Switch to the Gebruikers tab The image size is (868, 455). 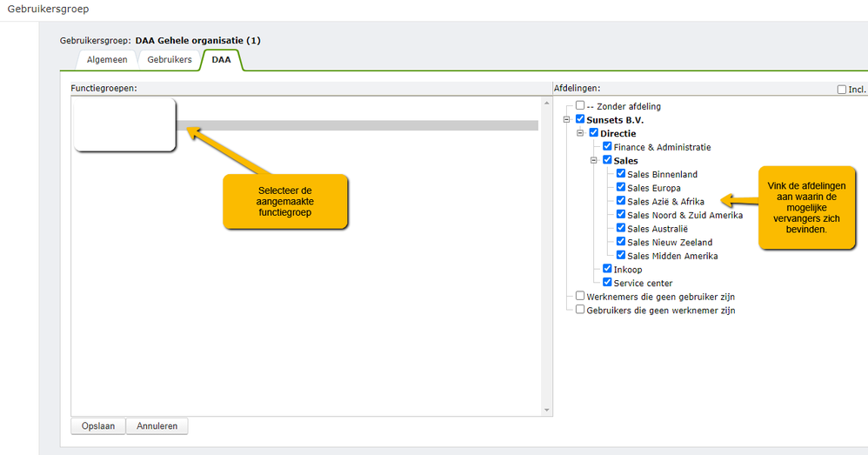(170, 60)
